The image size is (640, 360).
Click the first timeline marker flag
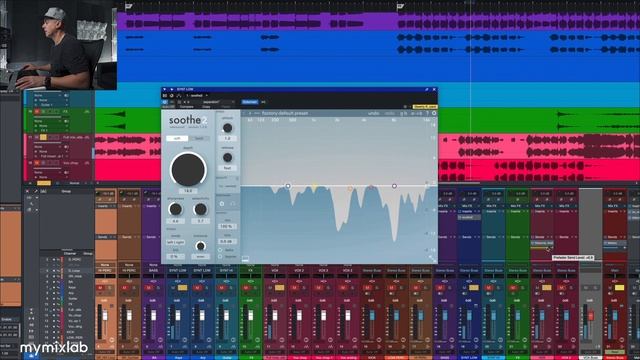coord(128,7)
